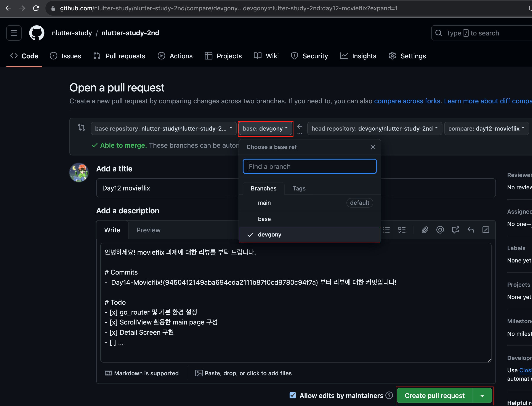
Task: Open the compare across forks link
Action: (407, 101)
